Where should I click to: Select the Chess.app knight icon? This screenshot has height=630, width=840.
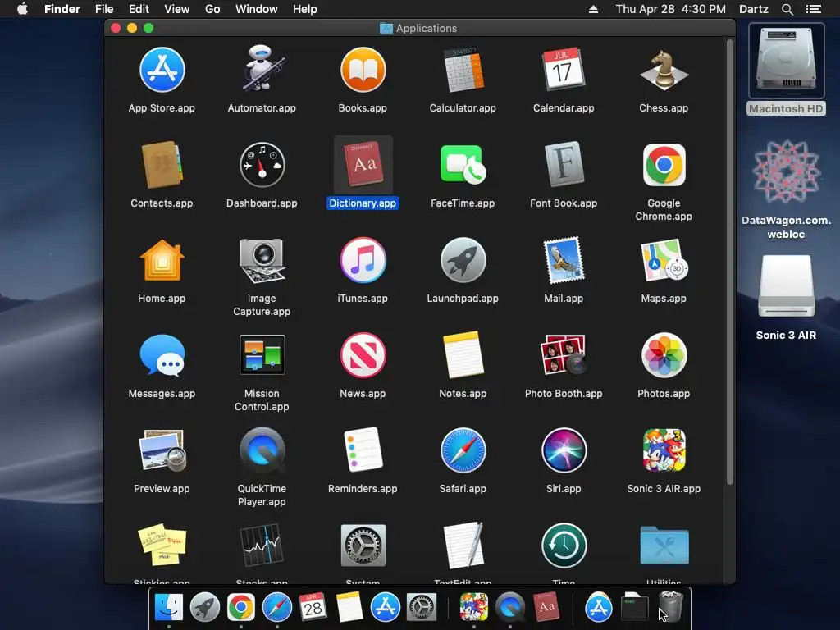(664, 70)
